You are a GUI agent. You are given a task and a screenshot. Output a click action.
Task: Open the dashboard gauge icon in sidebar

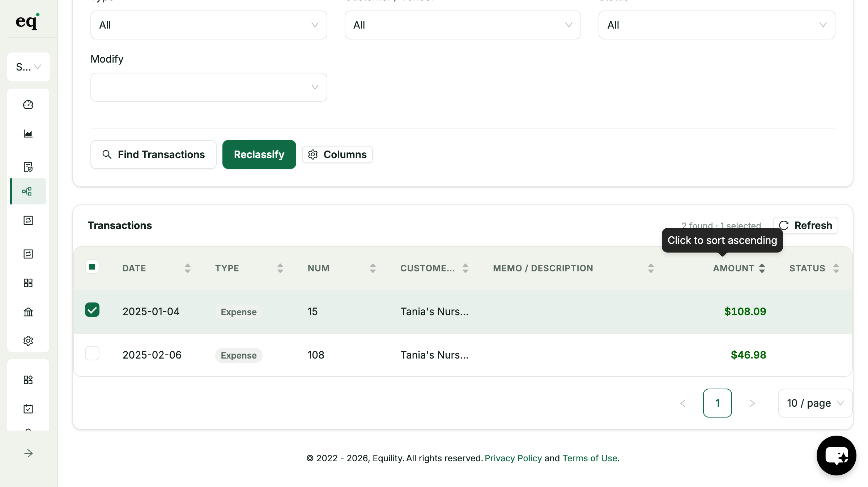coord(28,105)
